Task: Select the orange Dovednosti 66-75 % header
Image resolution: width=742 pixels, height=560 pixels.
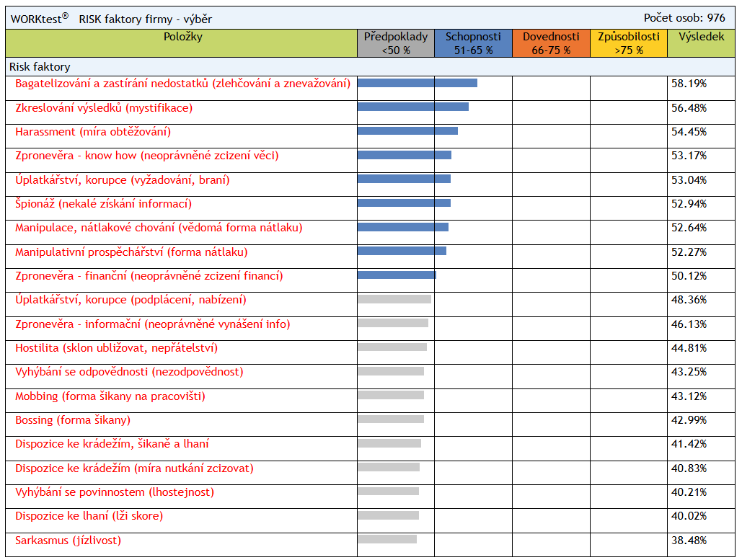Action: pyautogui.click(x=551, y=43)
